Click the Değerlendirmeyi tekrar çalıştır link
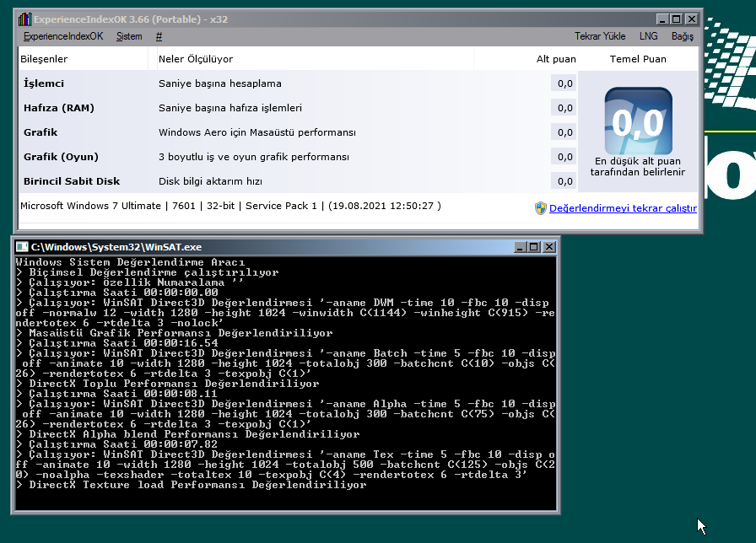The width and height of the screenshot is (756, 543). click(x=623, y=208)
